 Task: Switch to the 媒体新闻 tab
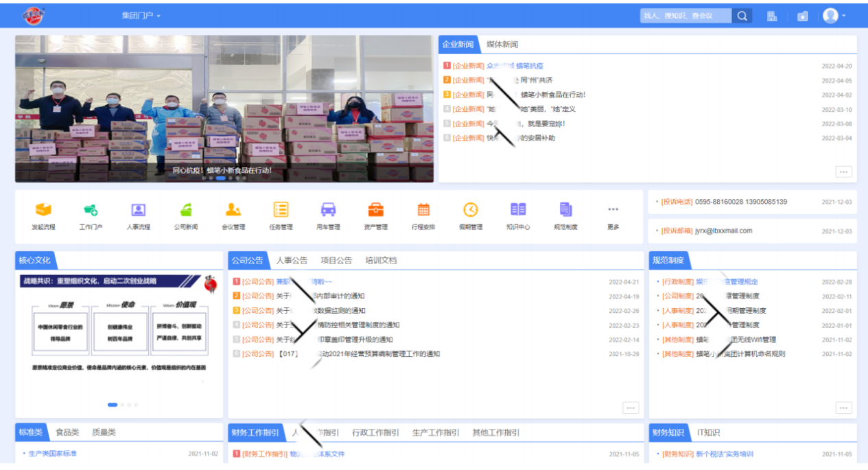(x=502, y=45)
